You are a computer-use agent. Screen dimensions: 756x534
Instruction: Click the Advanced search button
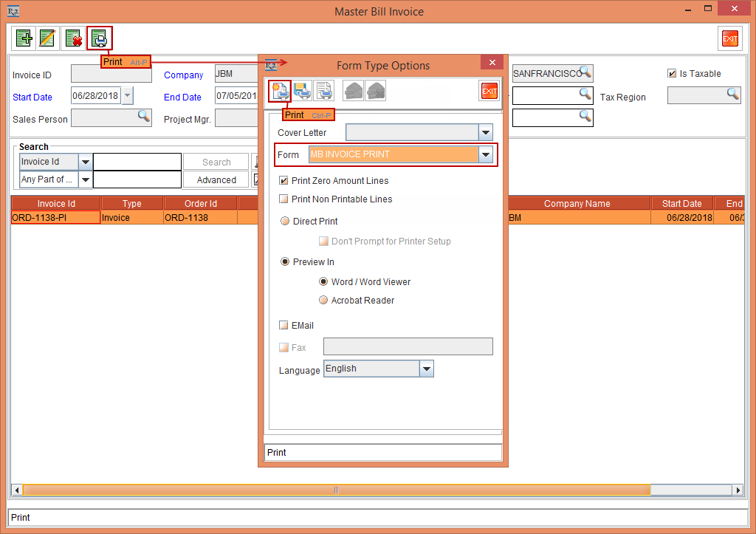(x=215, y=179)
